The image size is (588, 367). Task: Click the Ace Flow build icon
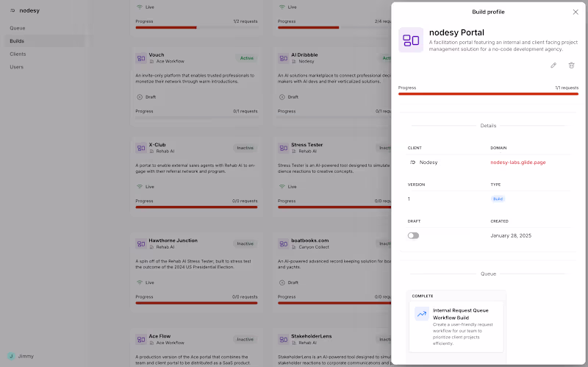(x=141, y=340)
